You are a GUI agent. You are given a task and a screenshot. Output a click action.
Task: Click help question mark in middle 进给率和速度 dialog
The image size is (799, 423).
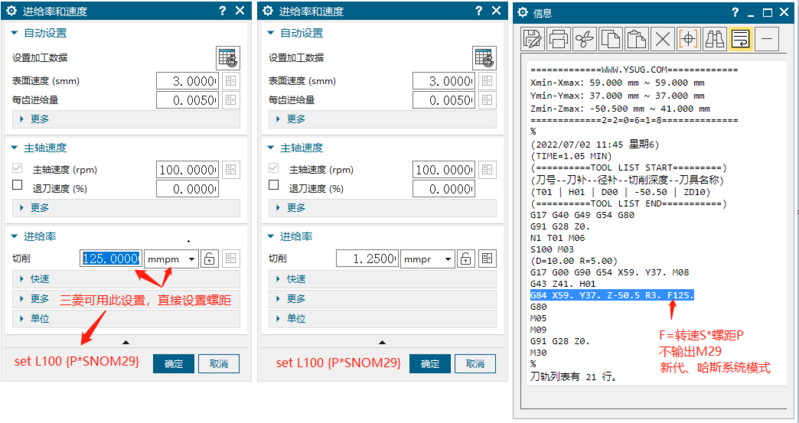tap(478, 11)
